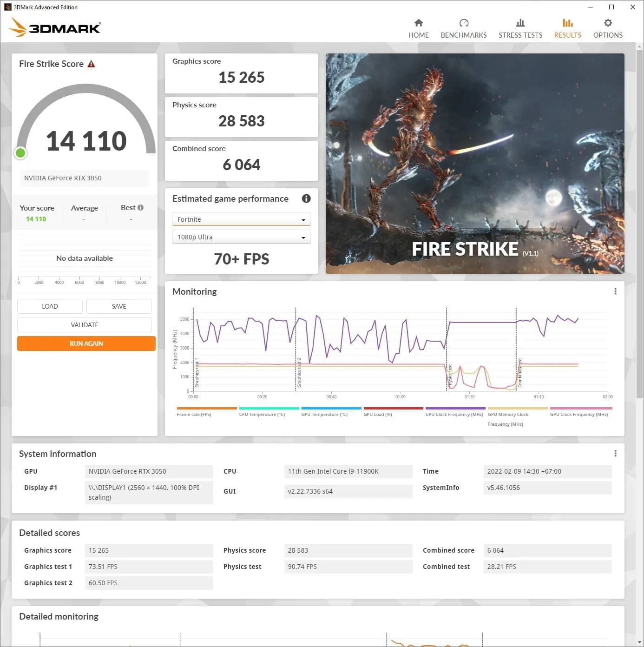
Task: Click the GUI version v2.22.7336 s64
Action: pos(348,491)
